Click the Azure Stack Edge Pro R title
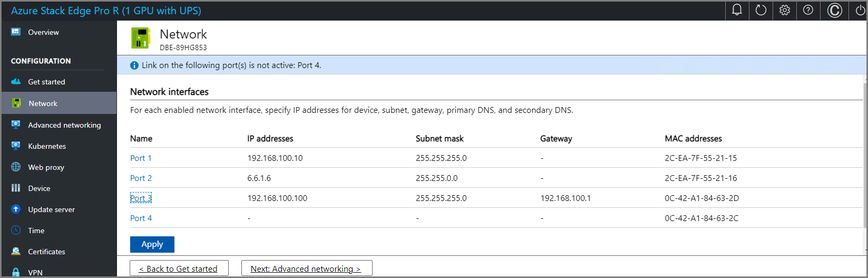The width and height of the screenshot is (868, 278). (x=106, y=11)
